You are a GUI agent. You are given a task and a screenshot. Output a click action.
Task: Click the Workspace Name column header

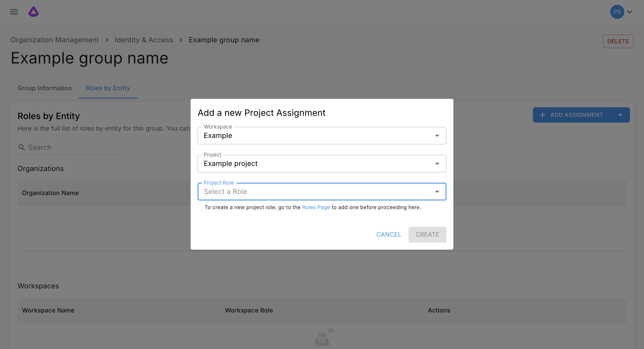pos(48,310)
